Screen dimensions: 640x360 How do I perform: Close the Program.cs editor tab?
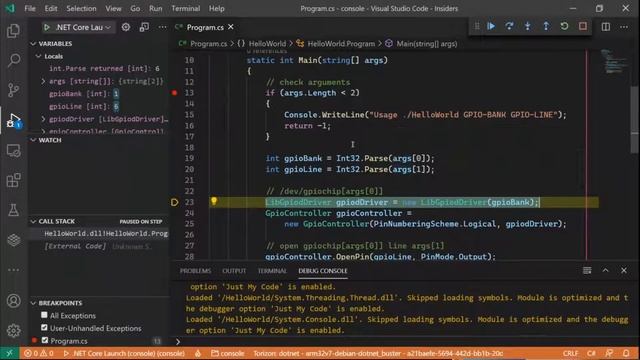pos(231,27)
